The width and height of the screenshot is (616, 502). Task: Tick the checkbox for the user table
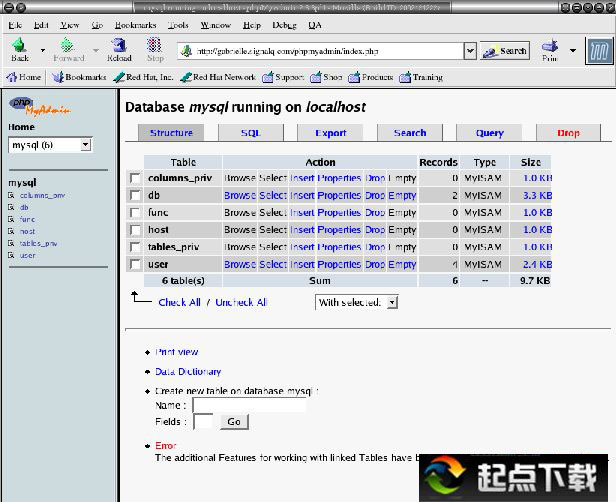click(x=135, y=264)
